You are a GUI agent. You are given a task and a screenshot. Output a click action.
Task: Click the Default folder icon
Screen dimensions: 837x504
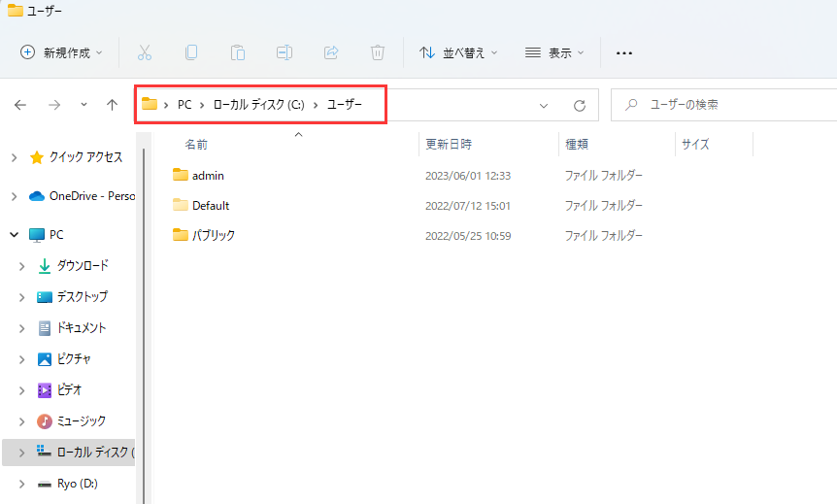click(181, 205)
